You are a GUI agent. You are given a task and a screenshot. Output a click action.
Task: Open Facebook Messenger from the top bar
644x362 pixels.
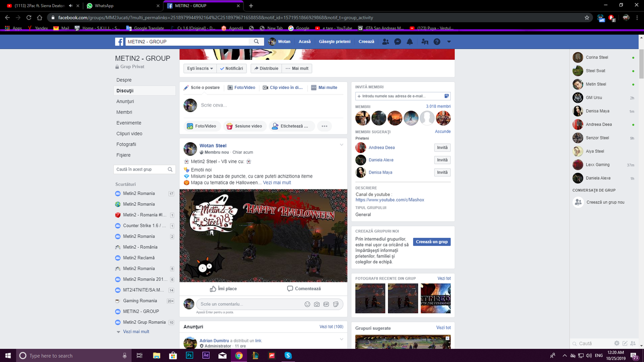point(397,41)
